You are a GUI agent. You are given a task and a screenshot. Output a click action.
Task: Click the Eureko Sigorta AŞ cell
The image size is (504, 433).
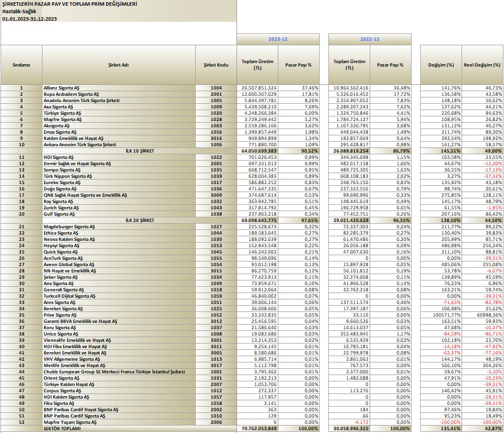pyautogui.click(x=119, y=182)
